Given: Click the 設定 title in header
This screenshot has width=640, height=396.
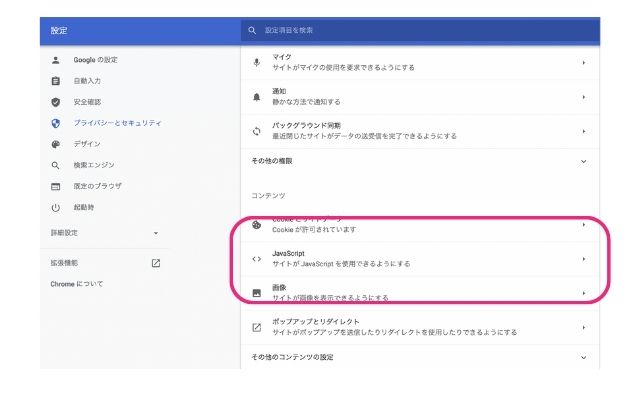Looking at the screenshot, I should pos(59,31).
